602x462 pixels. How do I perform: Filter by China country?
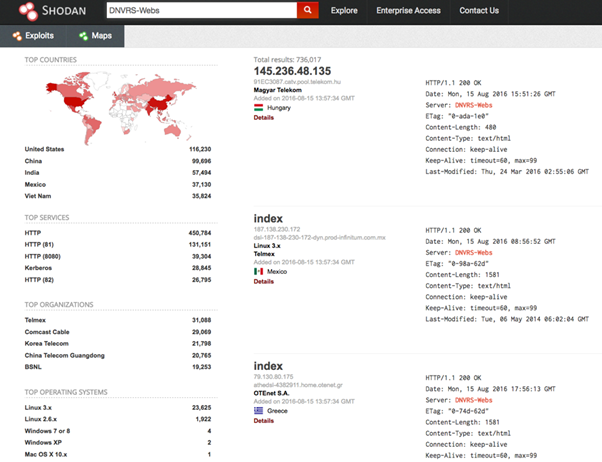click(33, 161)
